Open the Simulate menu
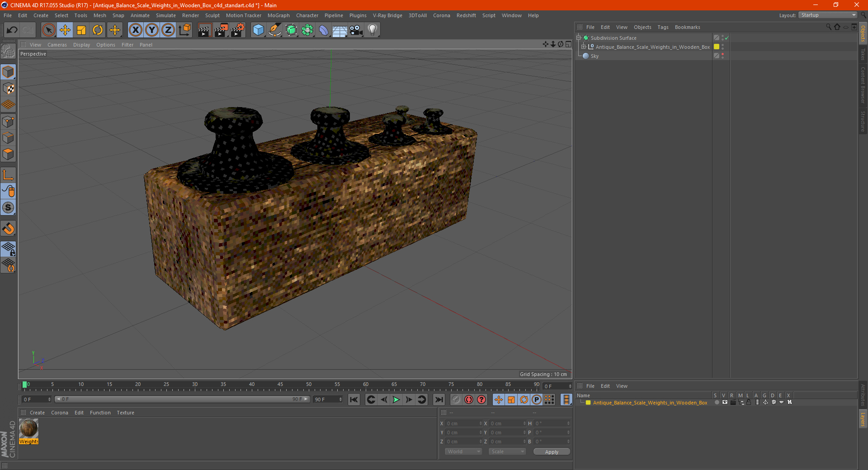 (166, 15)
